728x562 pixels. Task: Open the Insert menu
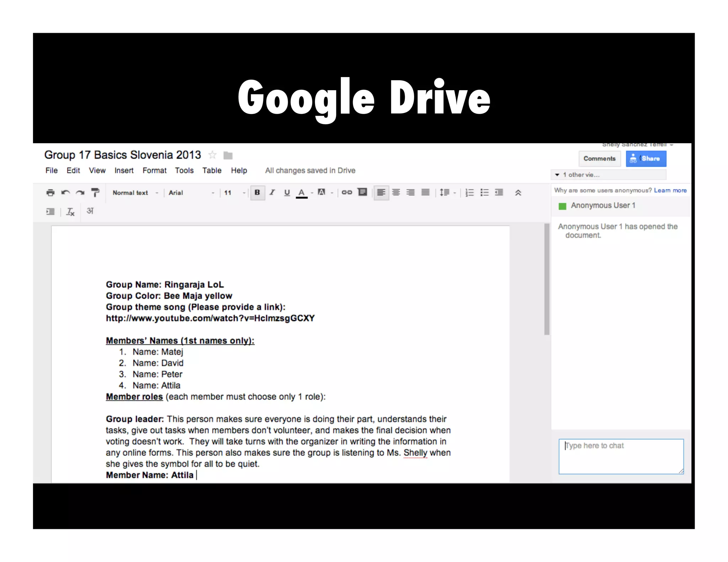[x=124, y=171]
